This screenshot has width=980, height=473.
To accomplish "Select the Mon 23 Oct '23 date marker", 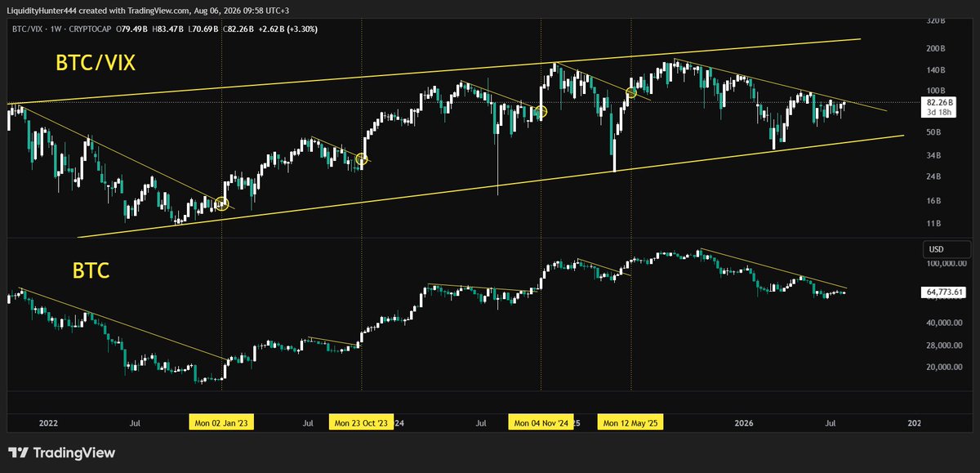I will pyautogui.click(x=361, y=423).
